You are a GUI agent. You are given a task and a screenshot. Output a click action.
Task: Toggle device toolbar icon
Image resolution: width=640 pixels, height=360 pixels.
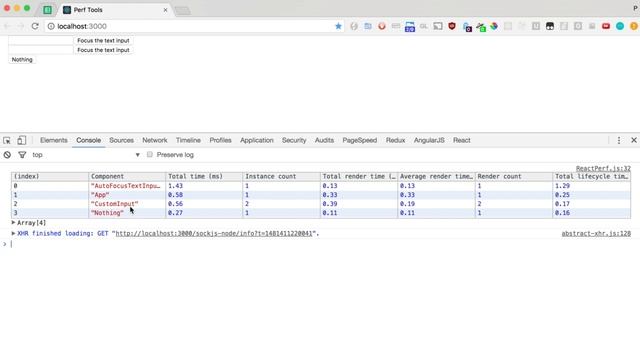[21, 140]
